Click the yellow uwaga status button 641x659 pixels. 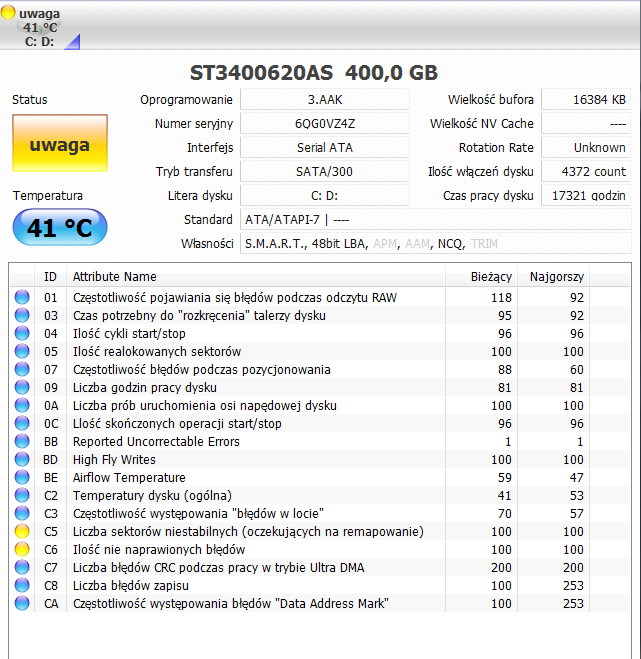click(x=60, y=143)
